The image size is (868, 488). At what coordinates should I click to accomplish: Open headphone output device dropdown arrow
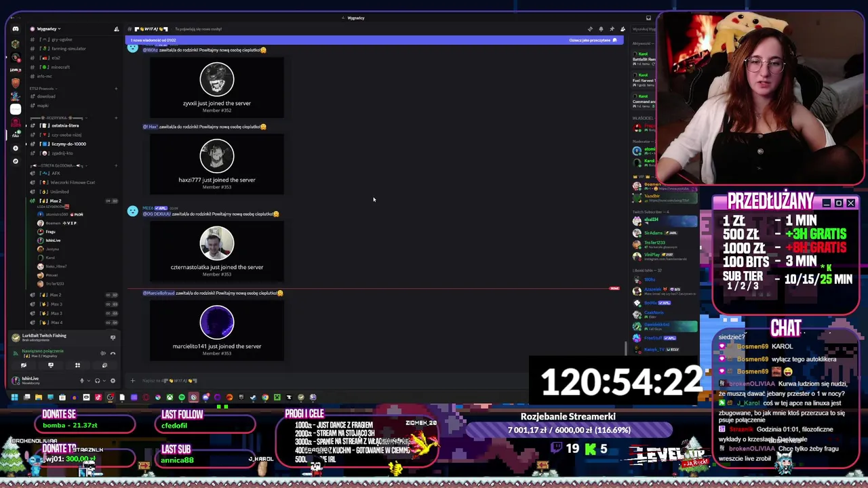point(103,381)
